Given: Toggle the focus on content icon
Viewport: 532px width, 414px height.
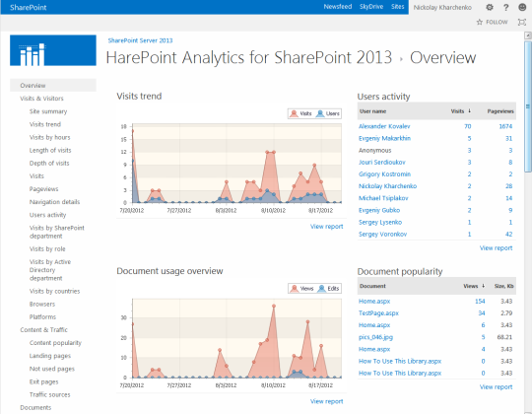Looking at the screenshot, I should point(522,22).
